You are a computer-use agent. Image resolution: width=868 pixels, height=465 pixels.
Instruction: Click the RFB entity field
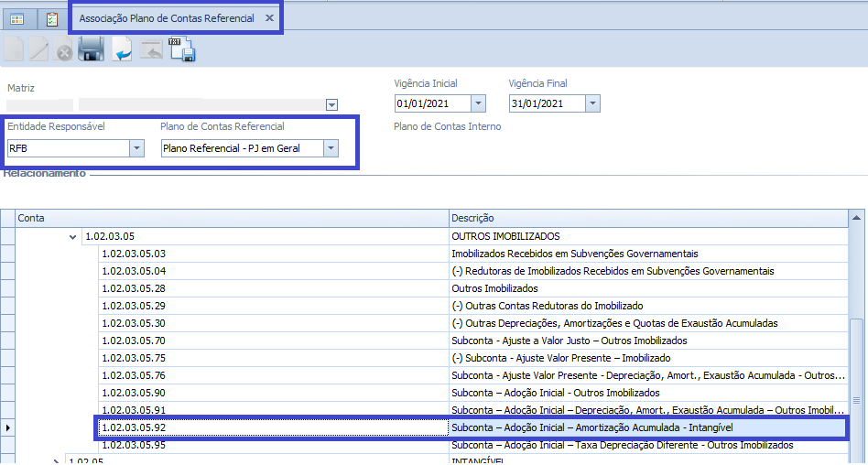click(69, 148)
